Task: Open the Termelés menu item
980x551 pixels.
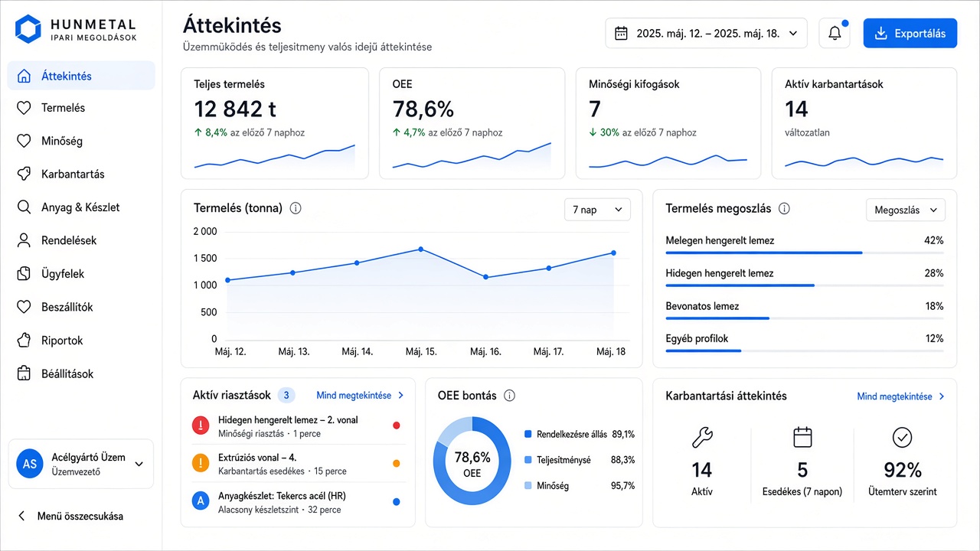Action: click(81, 108)
